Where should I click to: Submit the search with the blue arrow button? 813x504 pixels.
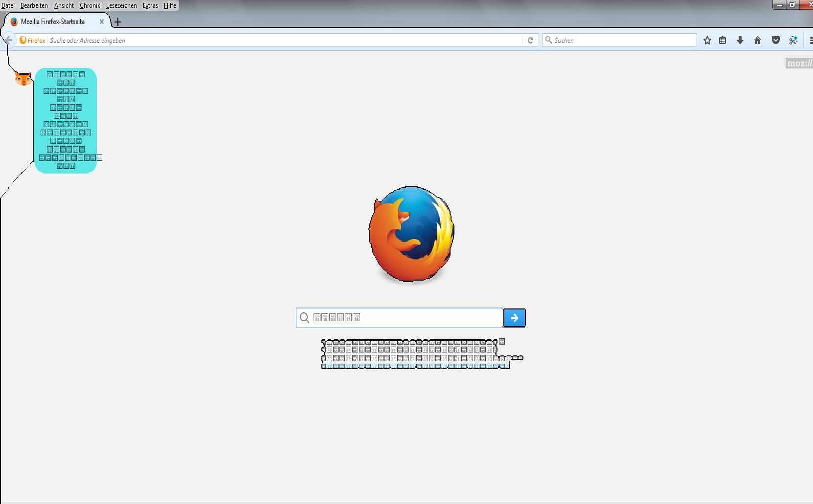tap(515, 318)
